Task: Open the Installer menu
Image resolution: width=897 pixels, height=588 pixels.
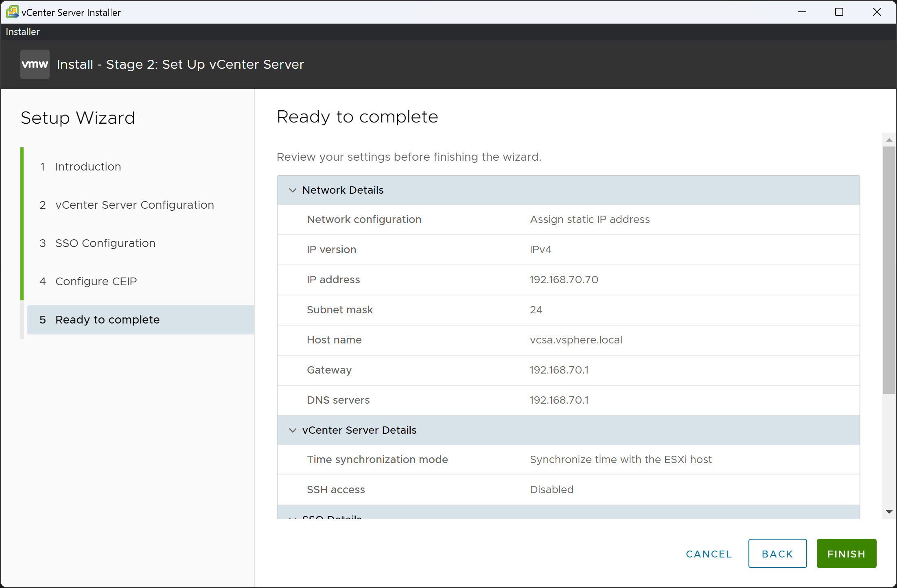Action: point(22,31)
